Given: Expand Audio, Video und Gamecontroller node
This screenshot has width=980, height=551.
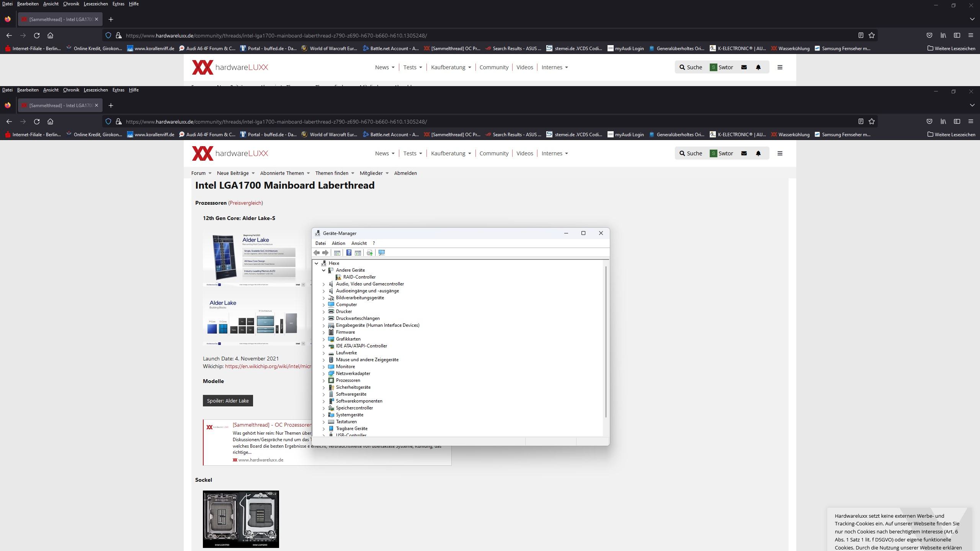Looking at the screenshot, I should pyautogui.click(x=324, y=284).
